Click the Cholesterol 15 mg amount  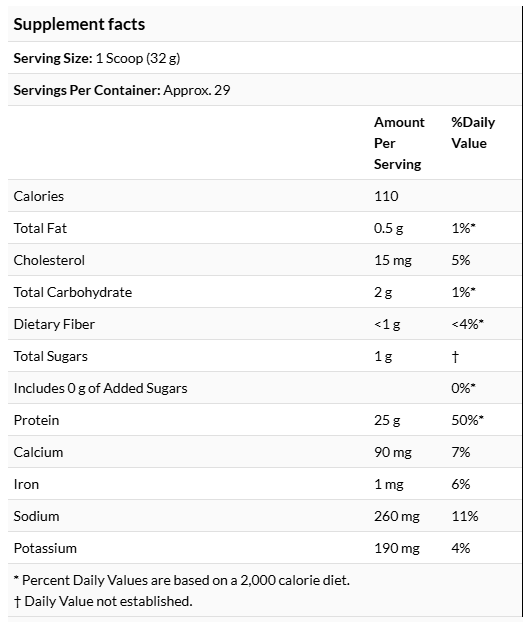(x=393, y=260)
